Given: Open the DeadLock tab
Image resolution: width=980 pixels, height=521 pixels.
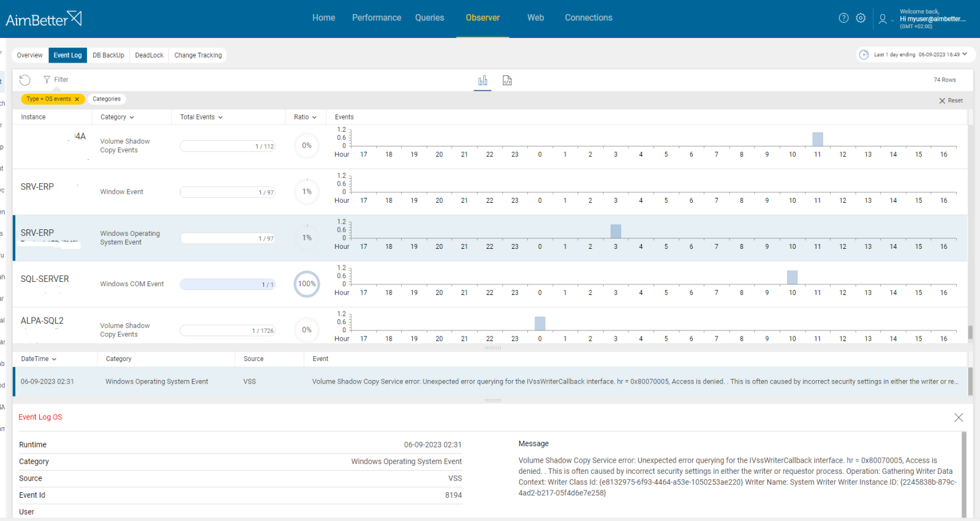Looking at the screenshot, I should (149, 55).
